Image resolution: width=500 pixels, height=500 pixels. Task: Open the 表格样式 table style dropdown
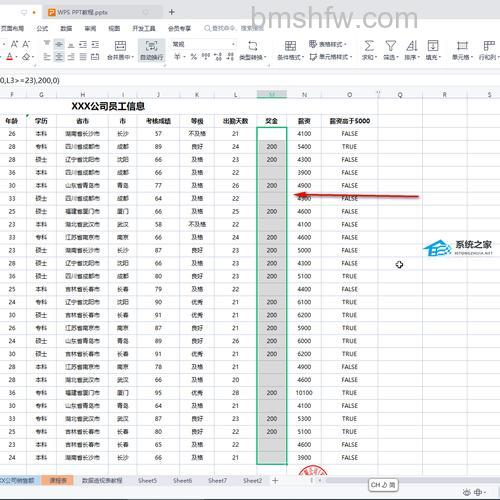328,44
